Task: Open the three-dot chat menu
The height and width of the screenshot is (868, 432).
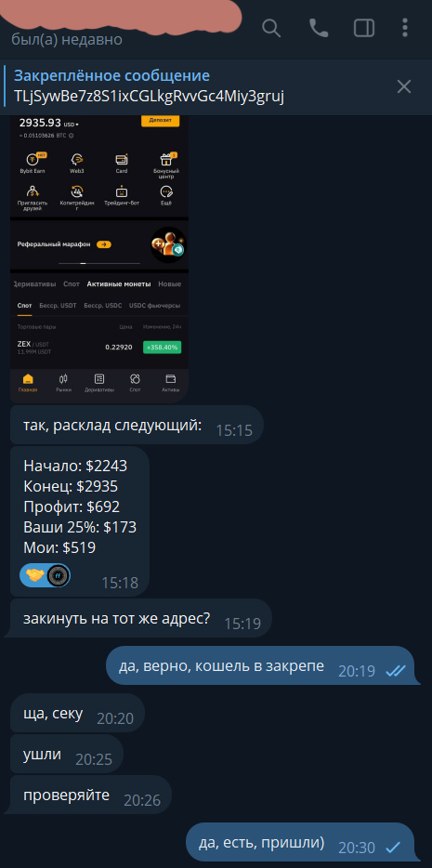Action: pos(405,28)
